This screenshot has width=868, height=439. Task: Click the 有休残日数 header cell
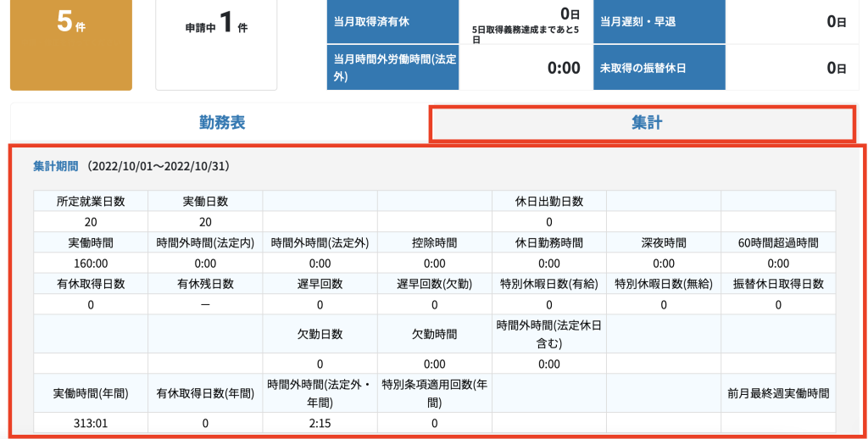[205, 284]
